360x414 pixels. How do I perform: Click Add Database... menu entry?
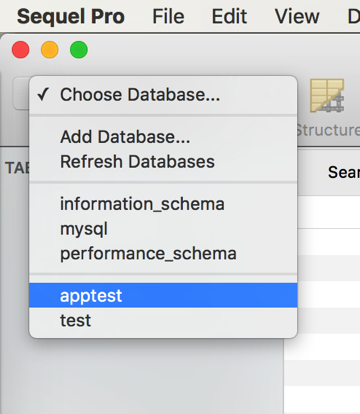click(x=163, y=137)
